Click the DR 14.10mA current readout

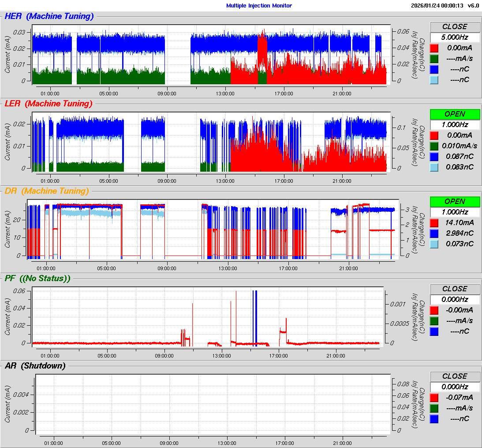pos(459,223)
